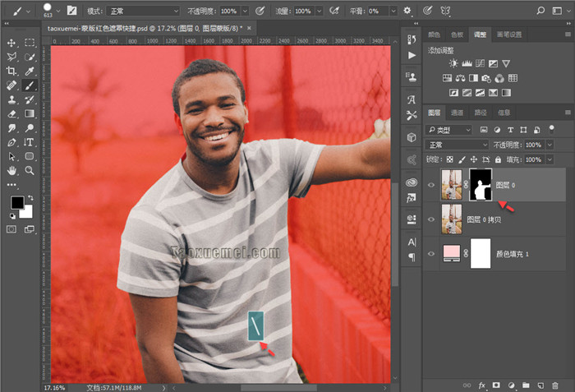This screenshot has width=575, height=392.
Task: Choose the Hand tool
Action: click(11, 170)
